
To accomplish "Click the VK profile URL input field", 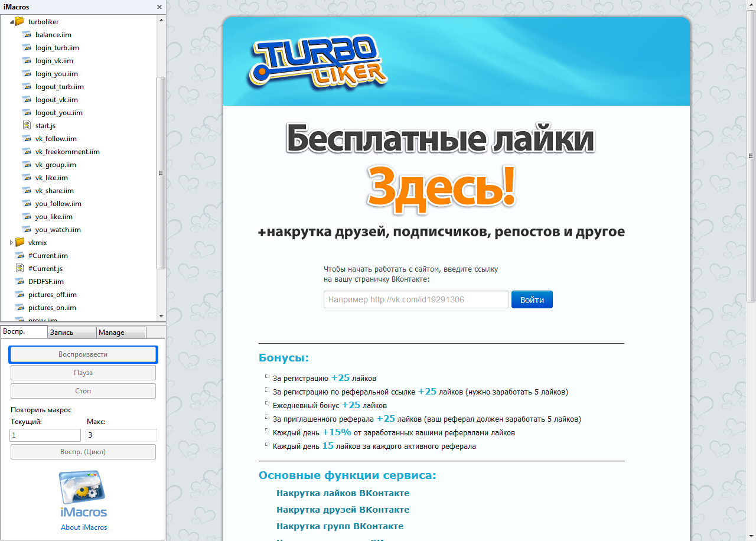I will pos(416,299).
